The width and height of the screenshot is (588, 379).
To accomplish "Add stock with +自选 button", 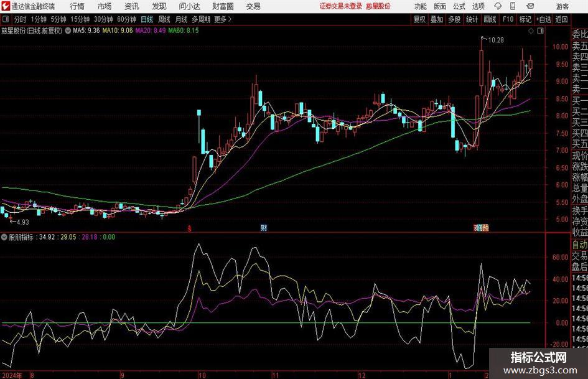I will click(544, 19).
